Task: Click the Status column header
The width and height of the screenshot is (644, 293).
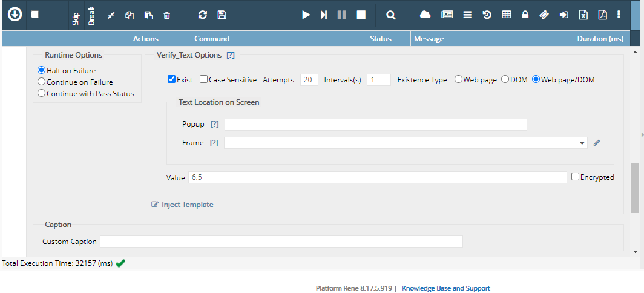Action: [380, 39]
